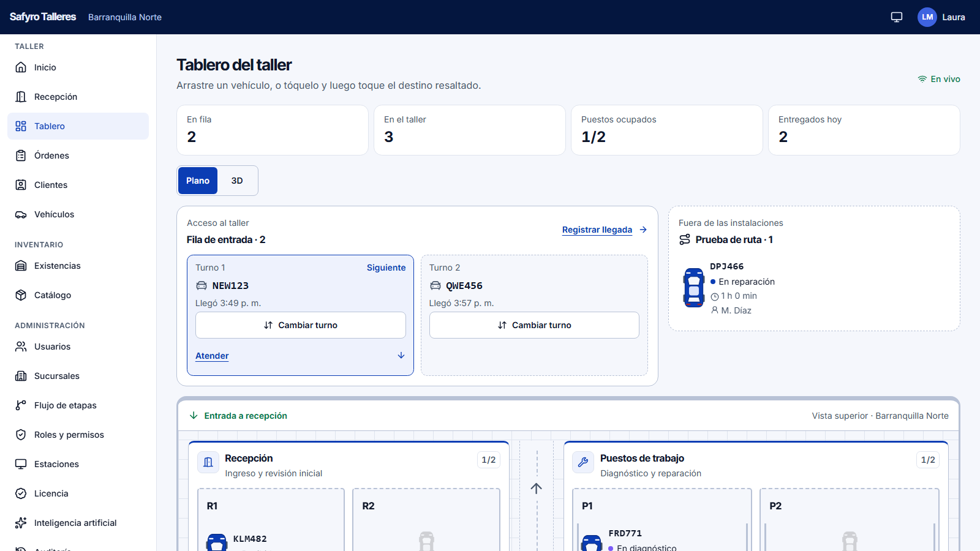Click the Safyro Talleres logo
This screenshot has width=980, height=551.
click(x=43, y=17)
